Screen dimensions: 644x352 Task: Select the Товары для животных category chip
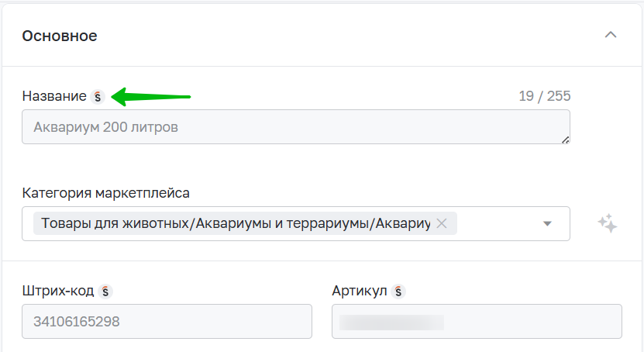(232, 223)
